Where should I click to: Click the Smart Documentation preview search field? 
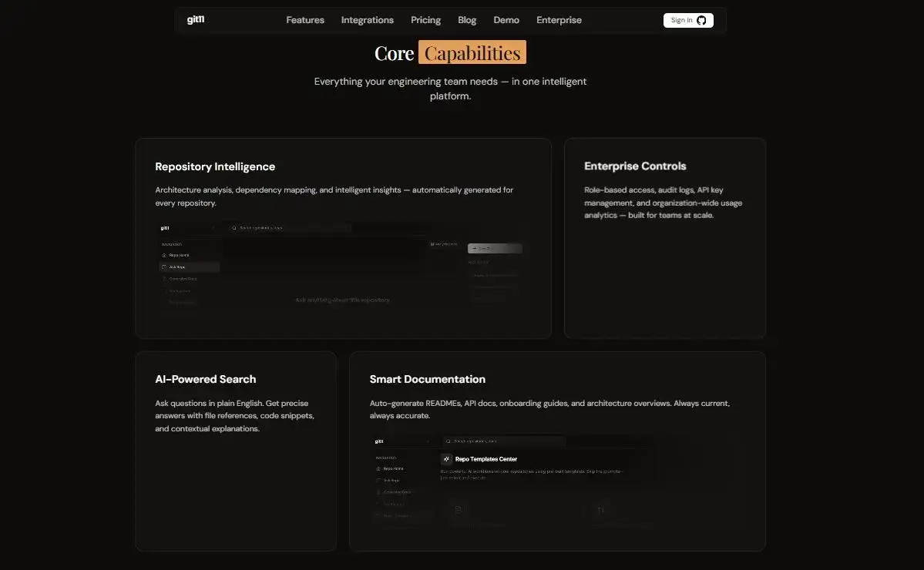[505, 441]
